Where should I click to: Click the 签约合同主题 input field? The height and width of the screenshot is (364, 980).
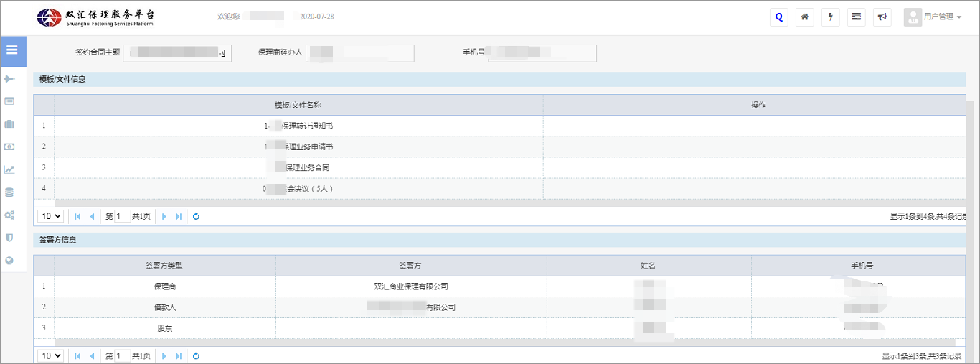[x=177, y=53]
